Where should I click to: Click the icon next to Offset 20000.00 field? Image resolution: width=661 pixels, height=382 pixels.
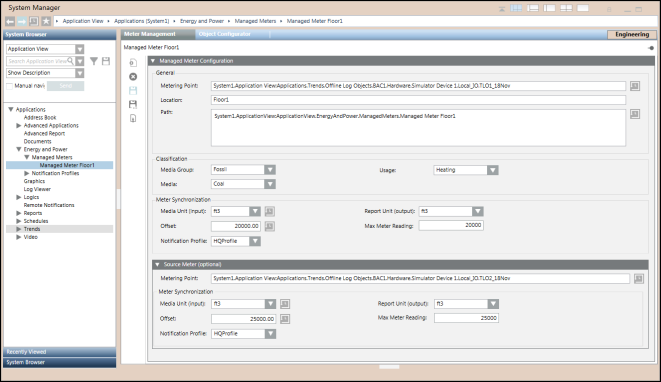tap(270, 226)
